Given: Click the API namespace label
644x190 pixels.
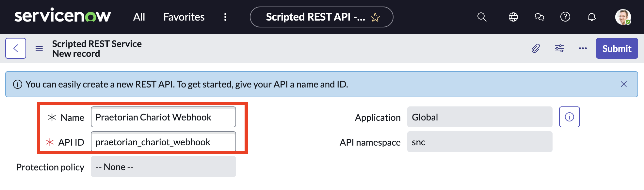Looking at the screenshot, I should tap(370, 142).
